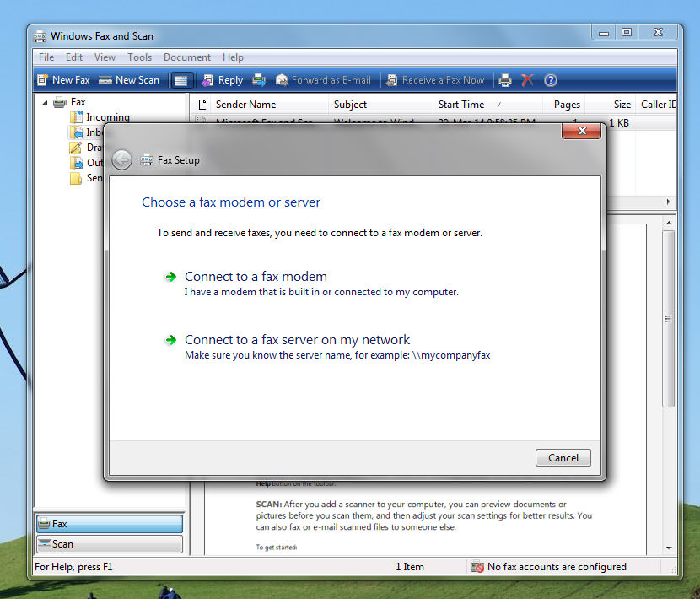Viewport: 700px width, 599px height.
Task: Sort the list by Start Time column
Action: [x=487, y=105]
